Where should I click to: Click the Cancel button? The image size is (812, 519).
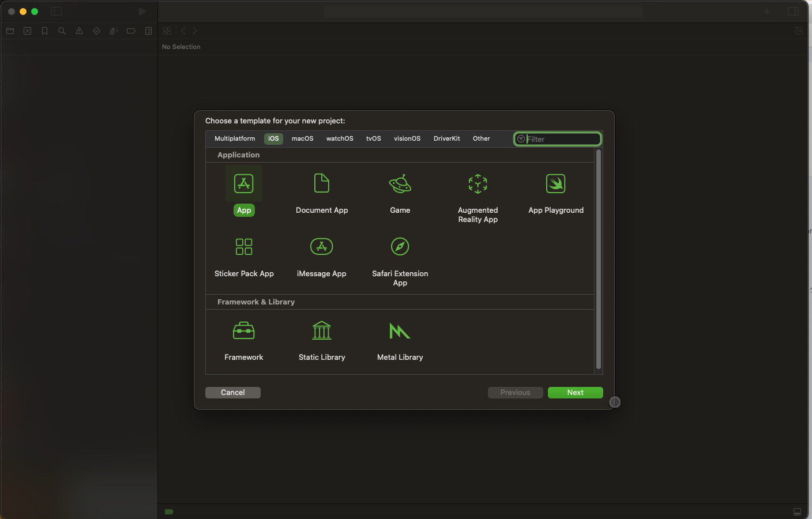tap(233, 393)
